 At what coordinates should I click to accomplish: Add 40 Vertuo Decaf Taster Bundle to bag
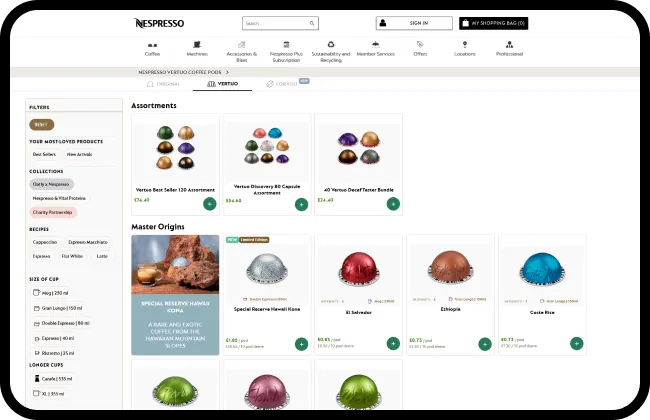(x=393, y=204)
